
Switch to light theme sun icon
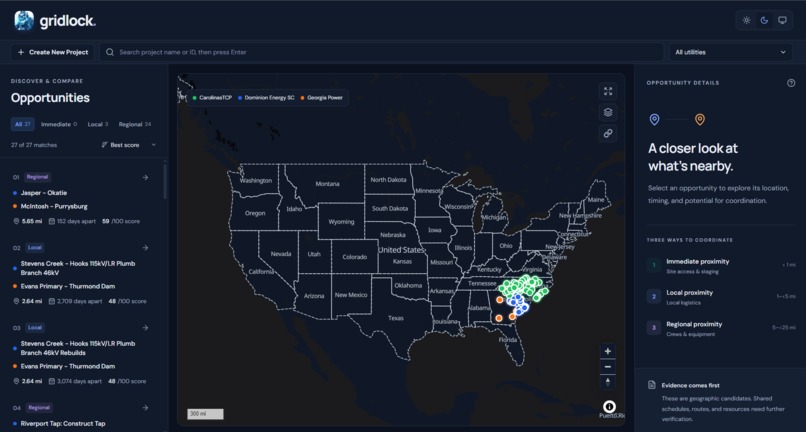[x=746, y=21]
